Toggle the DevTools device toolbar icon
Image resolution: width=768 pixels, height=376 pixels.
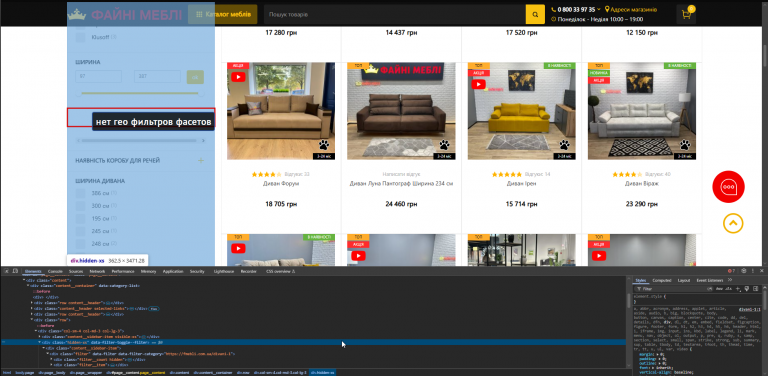click(x=16, y=271)
